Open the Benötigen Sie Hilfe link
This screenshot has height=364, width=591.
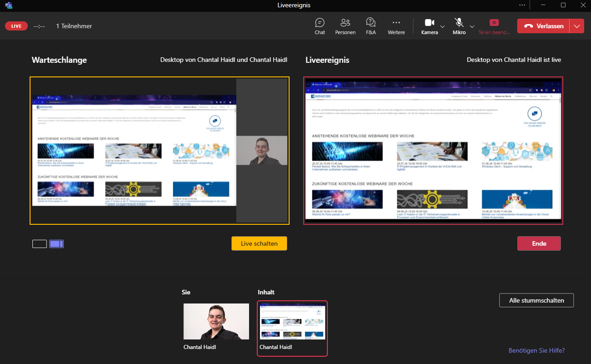[x=536, y=350]
